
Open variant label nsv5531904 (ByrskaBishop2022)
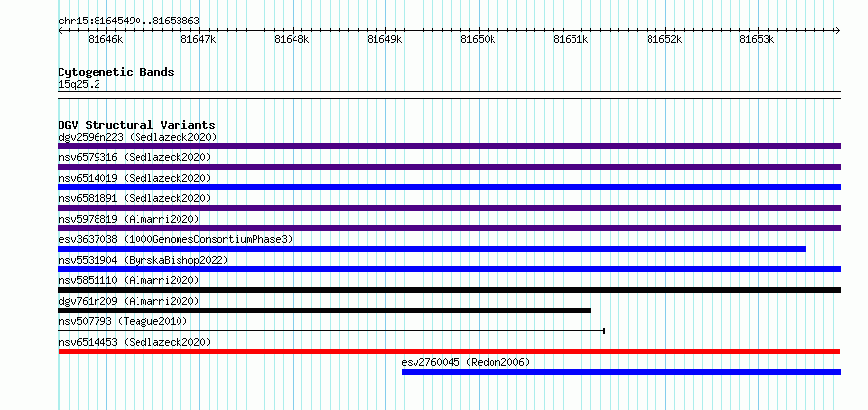coord(143,260)
